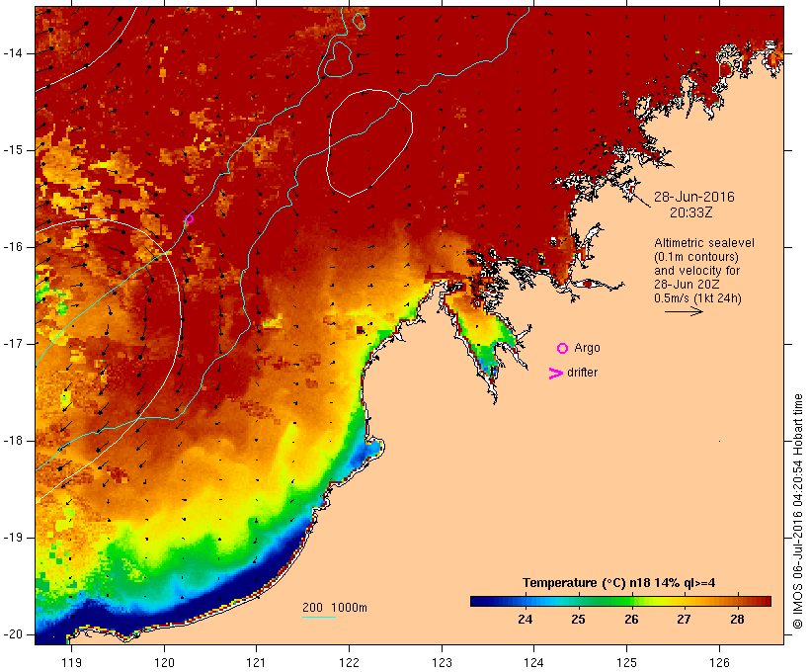Click the '(0.1m contours)' text
Image resolution: width=810 pixels, height=672 pixels.
tap(696, 256)
